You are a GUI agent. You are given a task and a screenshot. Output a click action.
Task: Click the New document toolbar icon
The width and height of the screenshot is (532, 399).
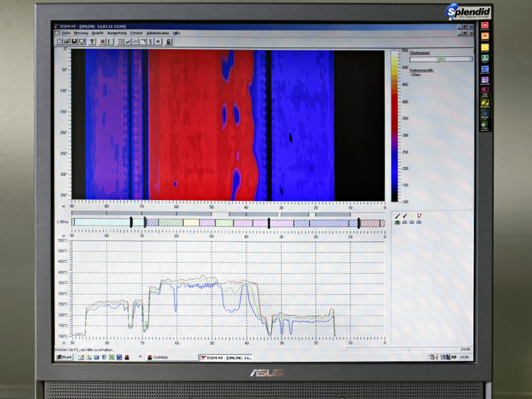[x=59, y=41]
